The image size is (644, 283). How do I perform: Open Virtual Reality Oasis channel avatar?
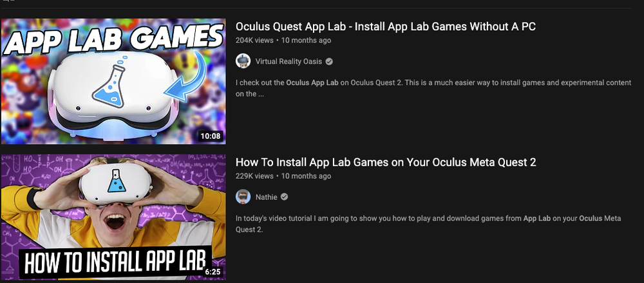click(243, 61)
